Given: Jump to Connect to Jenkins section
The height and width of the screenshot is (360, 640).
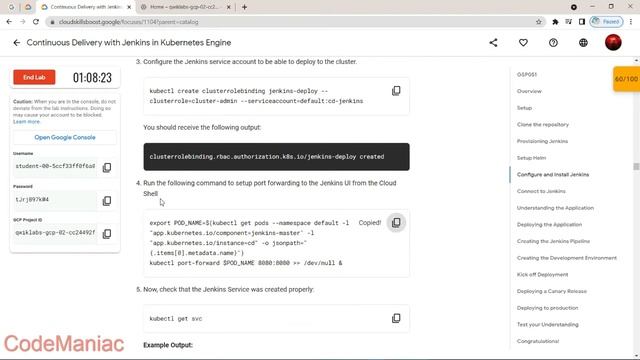Looking at the screenshot, I should coord(541,191).
